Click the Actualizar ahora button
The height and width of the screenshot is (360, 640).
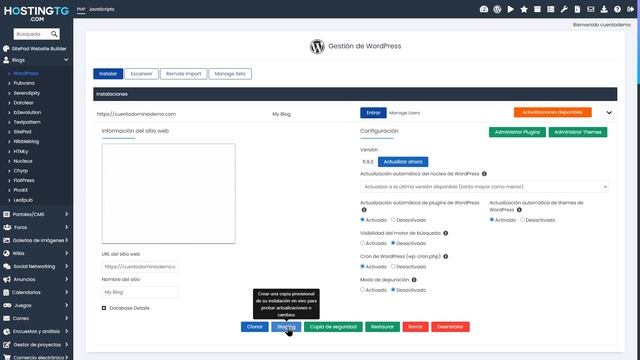[403, 162]
